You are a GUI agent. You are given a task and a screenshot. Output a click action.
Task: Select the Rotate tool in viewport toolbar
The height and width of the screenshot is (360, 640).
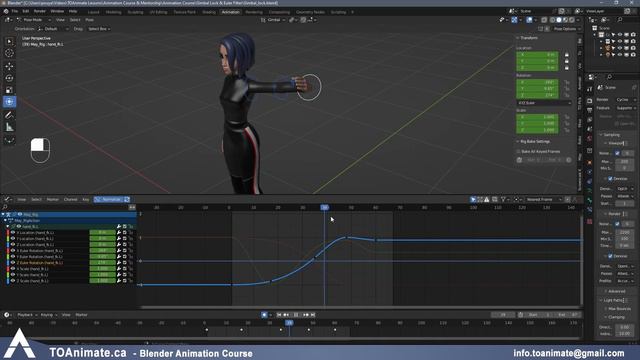[9, 78]
